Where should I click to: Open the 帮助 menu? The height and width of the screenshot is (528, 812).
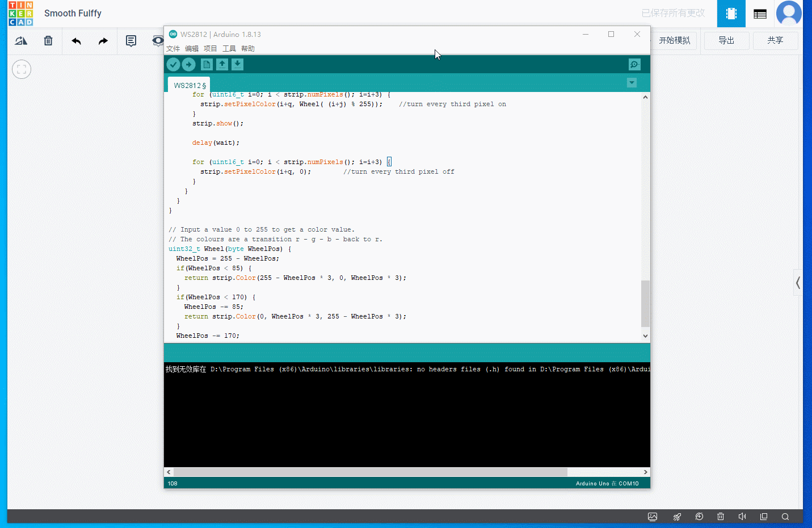pos(248,49)
